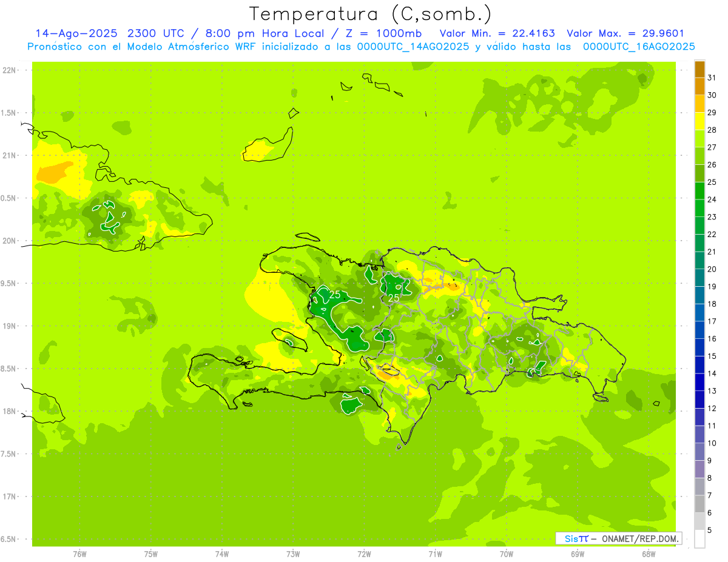Image resolution: width=728 pixels, height=562 pixels.
Task: Click the 'Z = 1000mb' level text
Action: pos(385,33)
